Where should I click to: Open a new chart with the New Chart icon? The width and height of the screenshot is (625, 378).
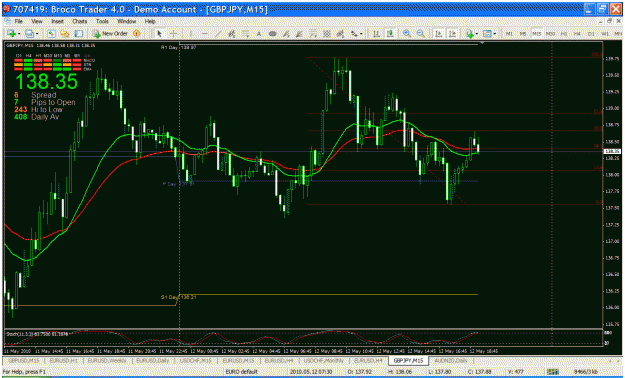pyautogui.click(x=10, y=34)
